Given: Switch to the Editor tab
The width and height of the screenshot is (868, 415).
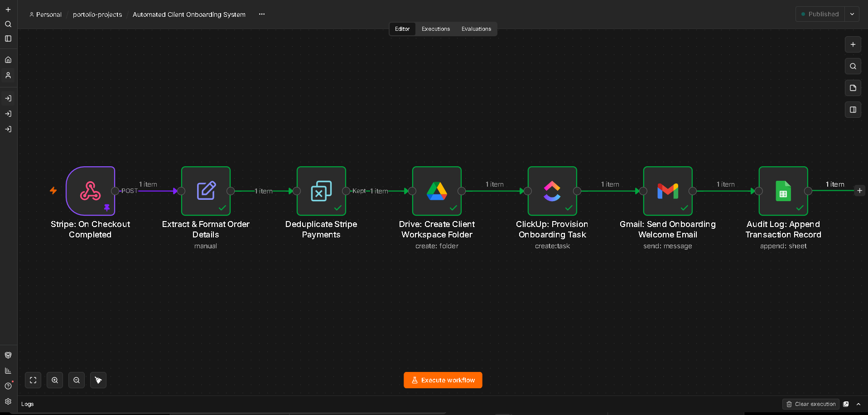Looking at the screenshot, I should click(402, 29).
